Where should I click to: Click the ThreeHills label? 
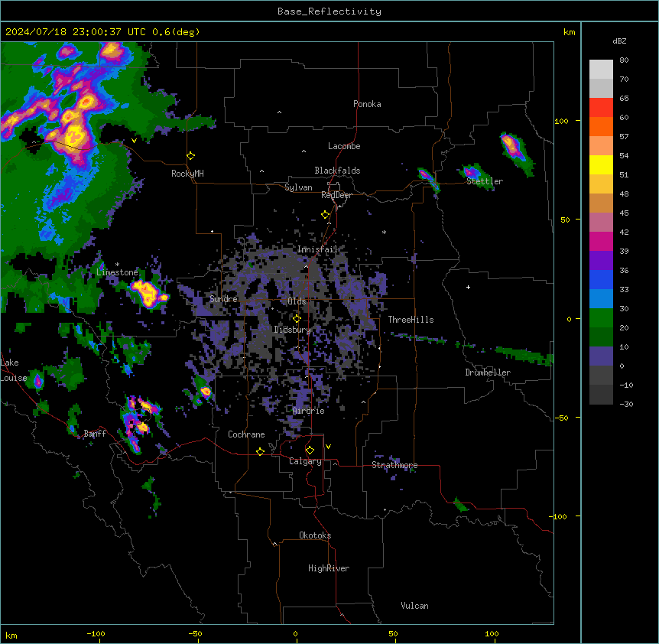point(411,320)
